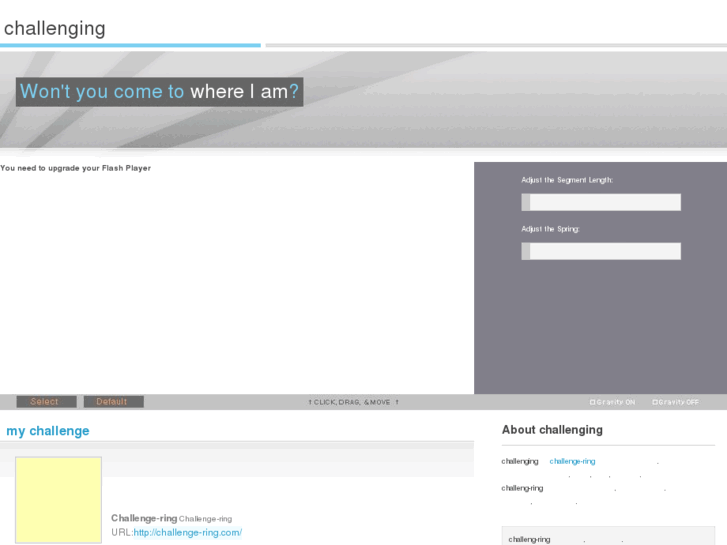This screenshot has height=545, width=727.
Task: Click the Select button
Action: tap(46, 402)
